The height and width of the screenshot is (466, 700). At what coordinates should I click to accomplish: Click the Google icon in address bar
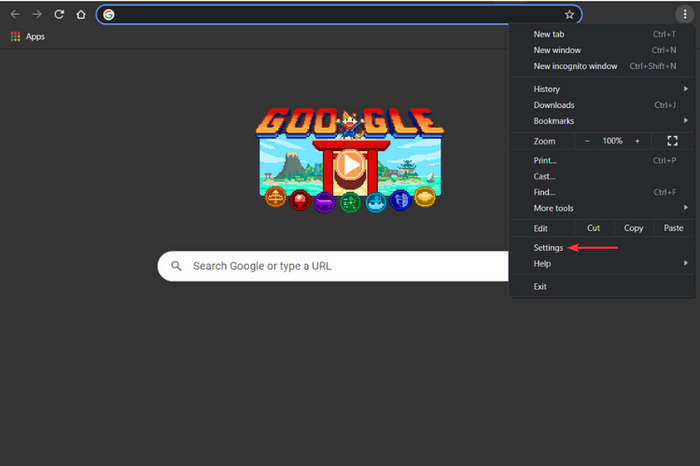pyautogui.click(x=108, y=15)
